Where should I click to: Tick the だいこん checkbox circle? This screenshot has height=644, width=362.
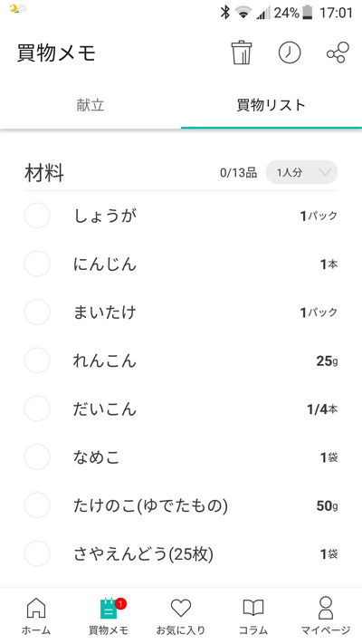37,409
